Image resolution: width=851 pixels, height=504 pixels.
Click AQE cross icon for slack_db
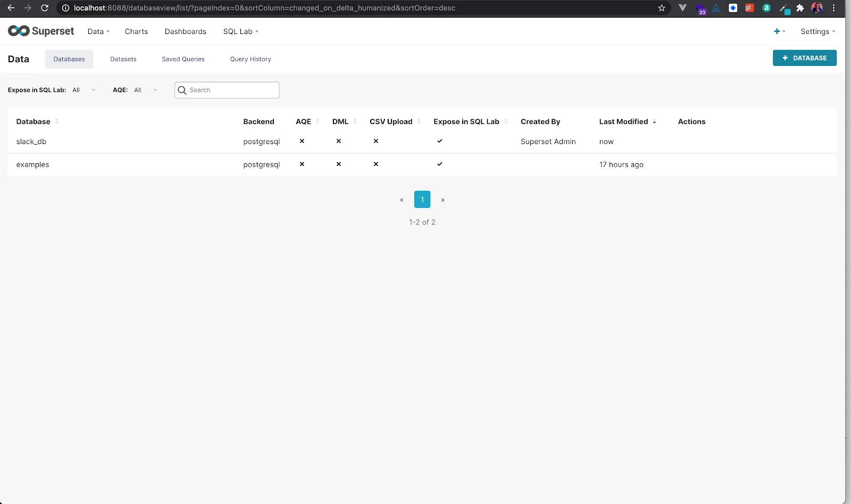click(302, 141)
